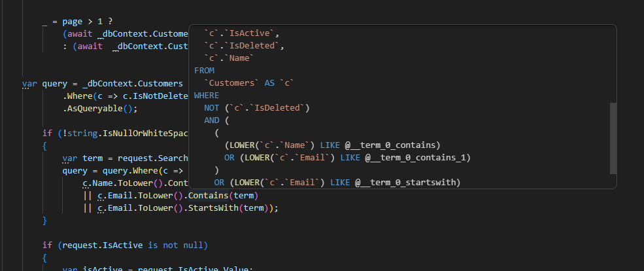
Task: Click '.Where(c => c.IsNotDelete' call
Action: 126,96
